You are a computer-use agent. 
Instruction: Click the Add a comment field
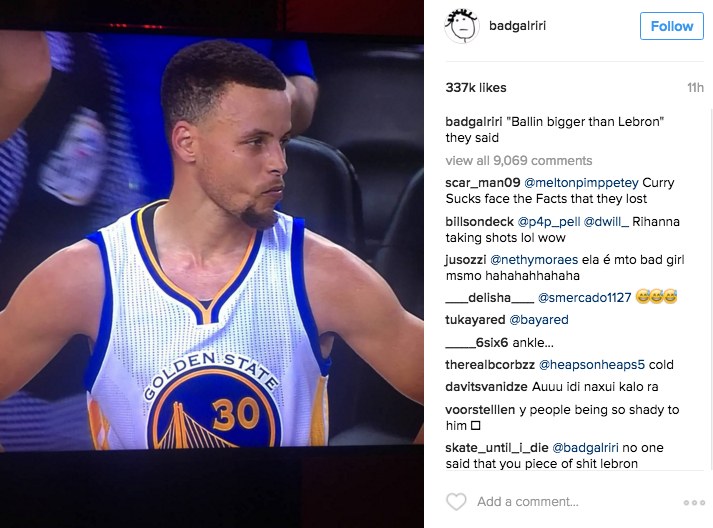(527, 502)
